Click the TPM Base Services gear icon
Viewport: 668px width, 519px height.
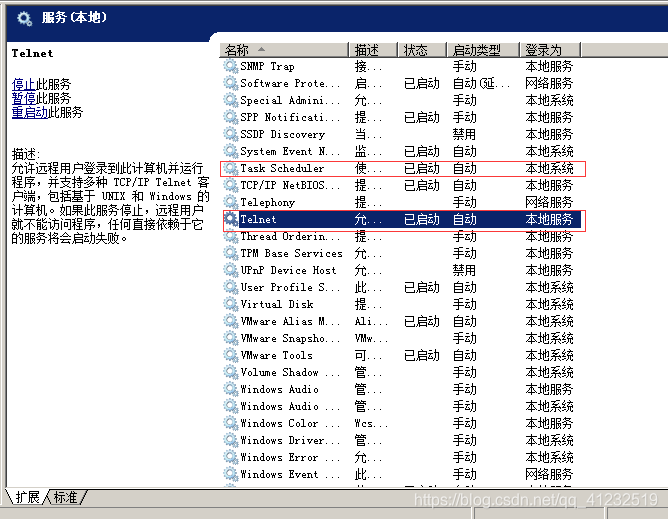230,254
